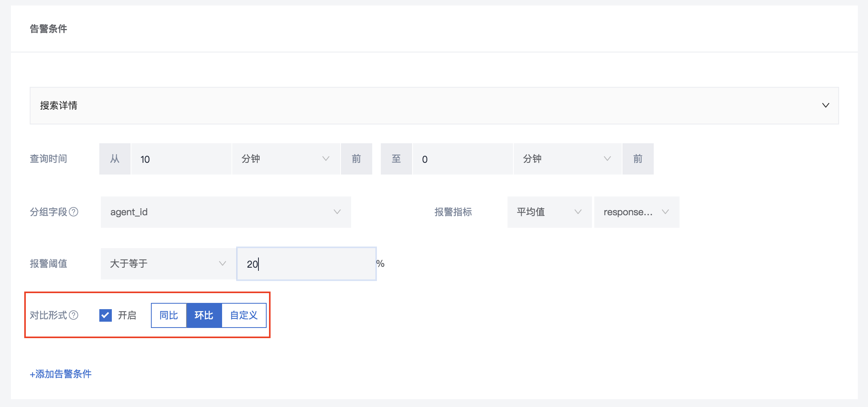Viewport: 868px width, 407px height.
Task: Select the 环比 comparison option
Action: pos(204,315)
